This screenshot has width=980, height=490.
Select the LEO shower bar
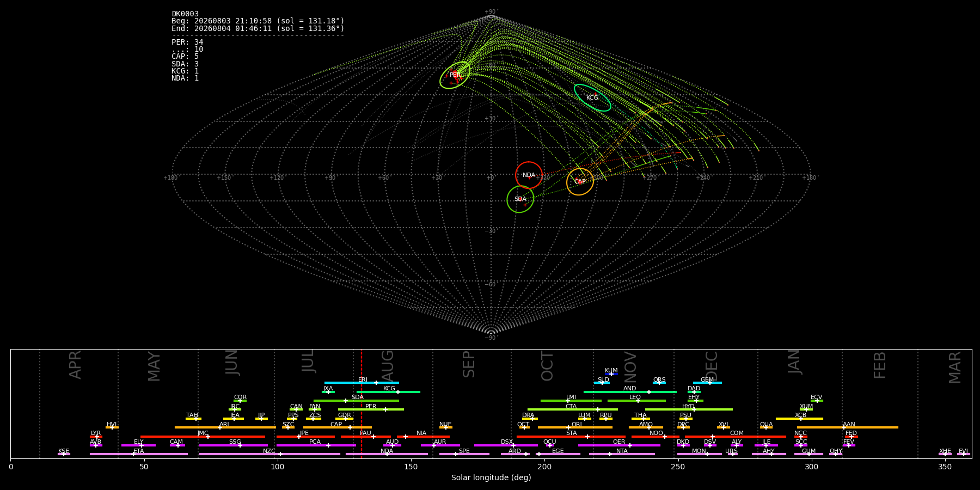tap(636, 401)
